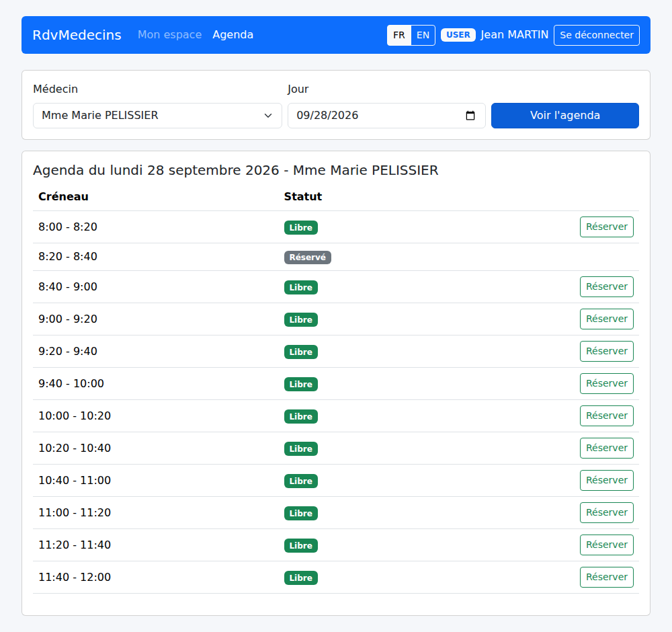This screenshot has height=632, width=672.
Task: Reserve the 11:20 - 11:40 slot
Action: [606, 545]
